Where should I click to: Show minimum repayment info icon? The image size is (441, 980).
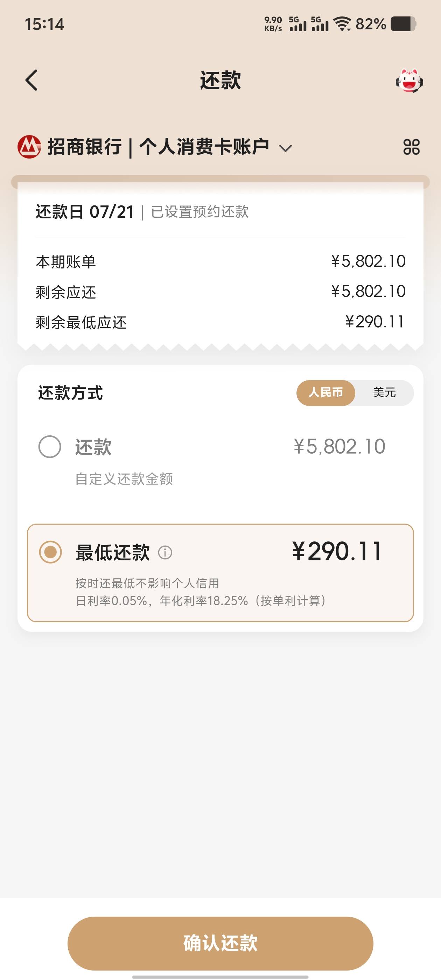click(165, 552)
